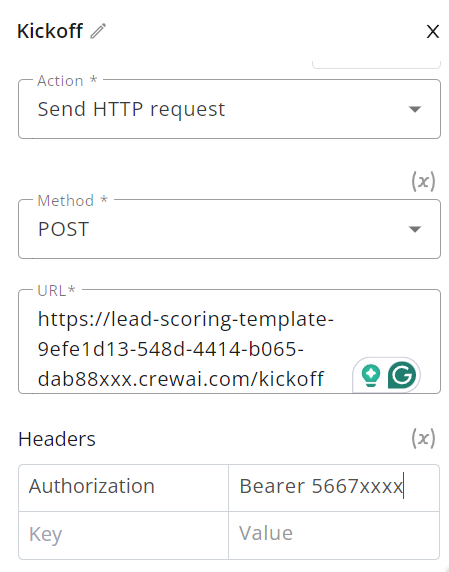The height and width of the screenshot is (572, 449).
Task: Click the POST method value
Action: pos(63,229)
